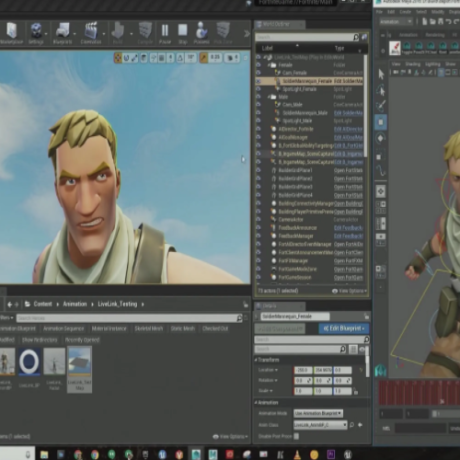Select SoldierMannequin_Male in outliner

[305, 113]
